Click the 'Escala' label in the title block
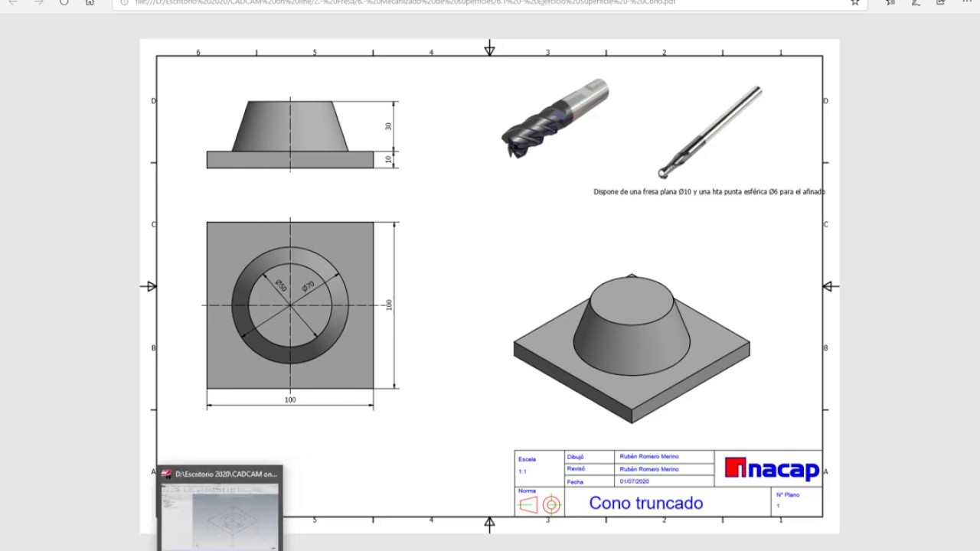 point(527,459)
